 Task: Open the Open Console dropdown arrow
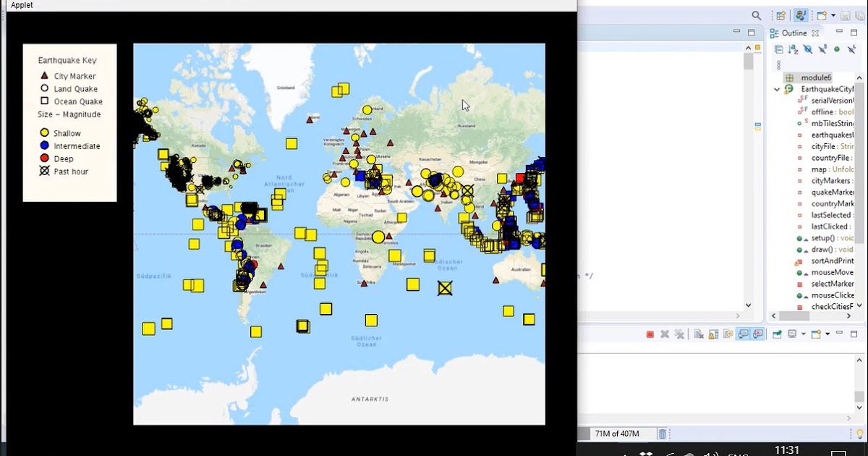827,334
